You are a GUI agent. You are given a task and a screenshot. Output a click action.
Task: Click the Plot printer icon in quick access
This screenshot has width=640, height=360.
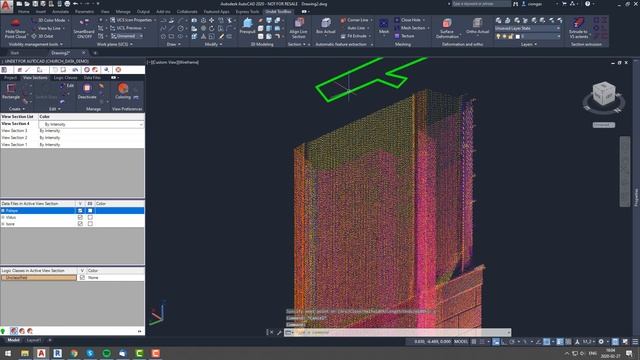tap(67, 4)
